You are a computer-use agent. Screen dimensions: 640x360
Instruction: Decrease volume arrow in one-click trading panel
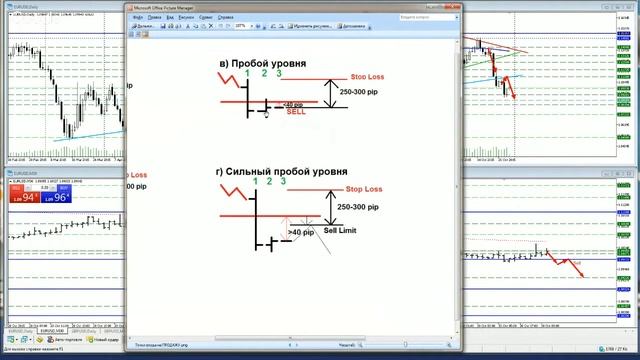point(28,188)
